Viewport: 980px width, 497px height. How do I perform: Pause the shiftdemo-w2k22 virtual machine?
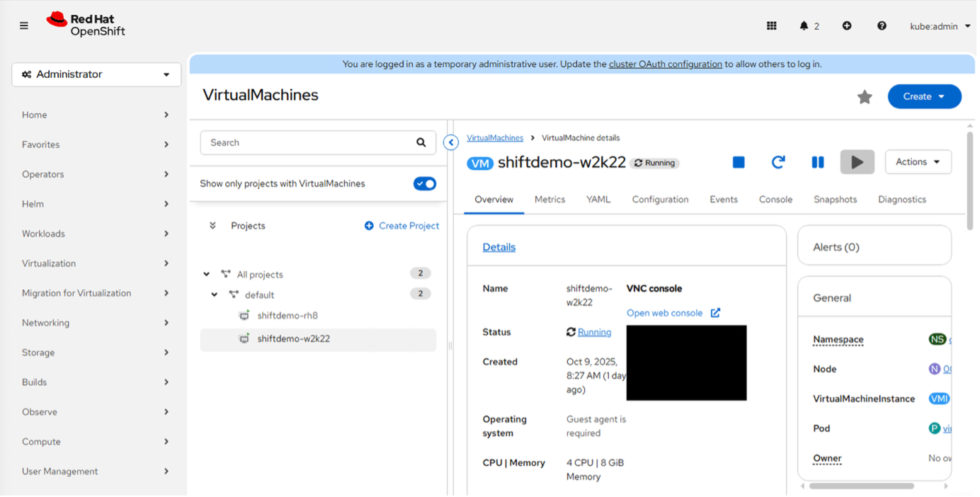[817, 162]
